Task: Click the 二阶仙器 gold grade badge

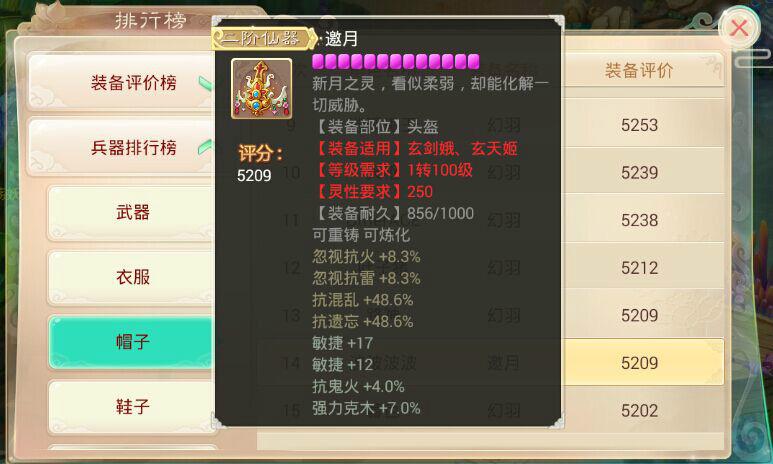Action: click(x=264, y=38)
